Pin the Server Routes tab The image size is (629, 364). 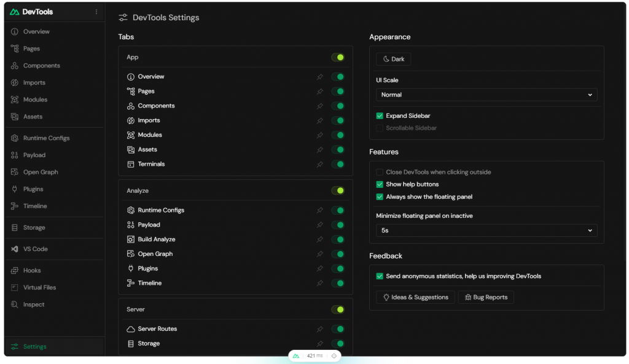[319, 329]
